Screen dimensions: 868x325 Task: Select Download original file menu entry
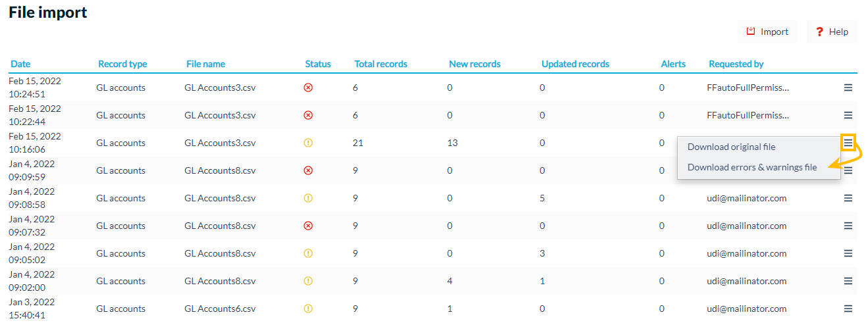point(759,147)
